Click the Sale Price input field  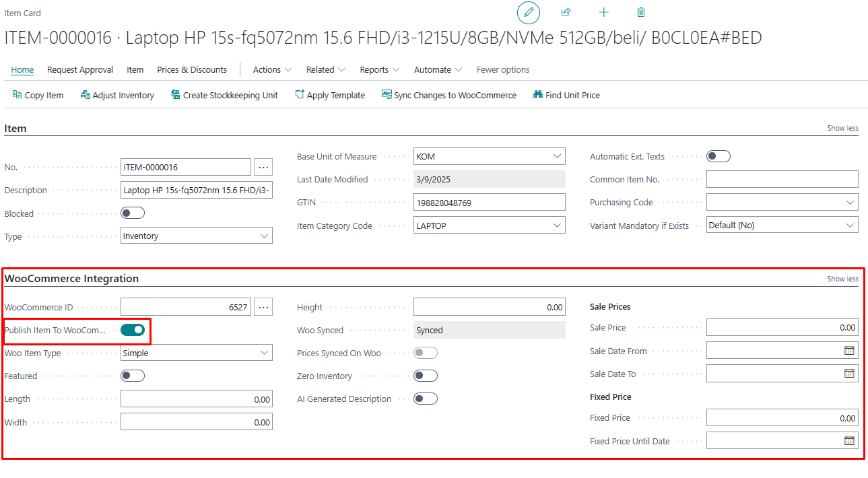782,328
